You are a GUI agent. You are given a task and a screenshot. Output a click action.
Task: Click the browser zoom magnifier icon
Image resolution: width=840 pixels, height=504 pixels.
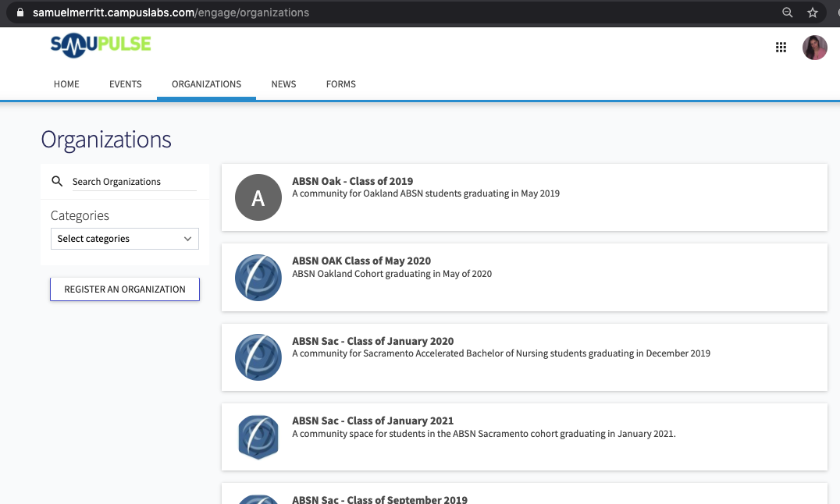pos(787,12)
